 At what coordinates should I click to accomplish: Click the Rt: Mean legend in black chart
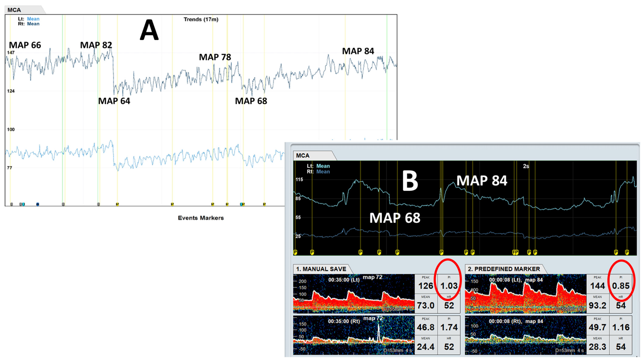coord(318,172)
